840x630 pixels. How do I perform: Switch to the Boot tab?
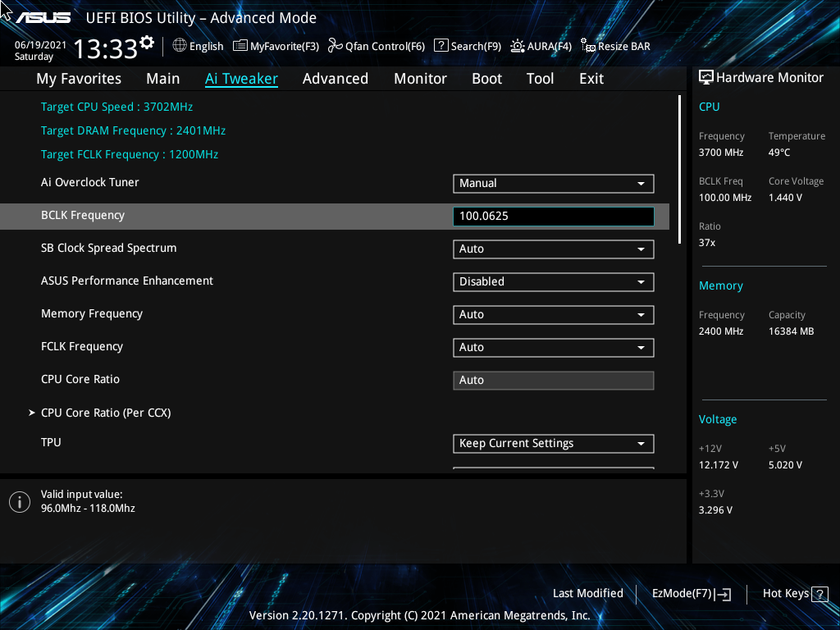point(486,78)
